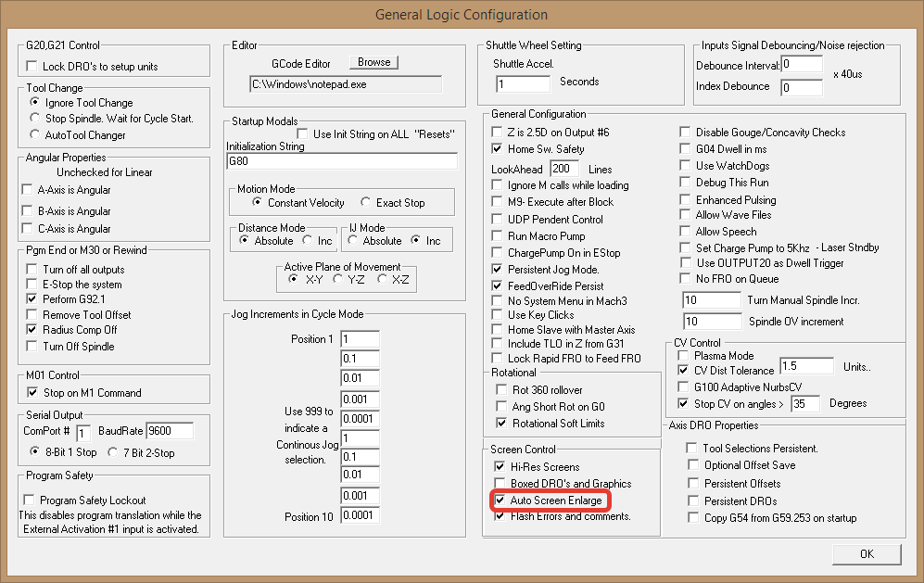Click the ComPort # input field

click(x=83, y=433)
